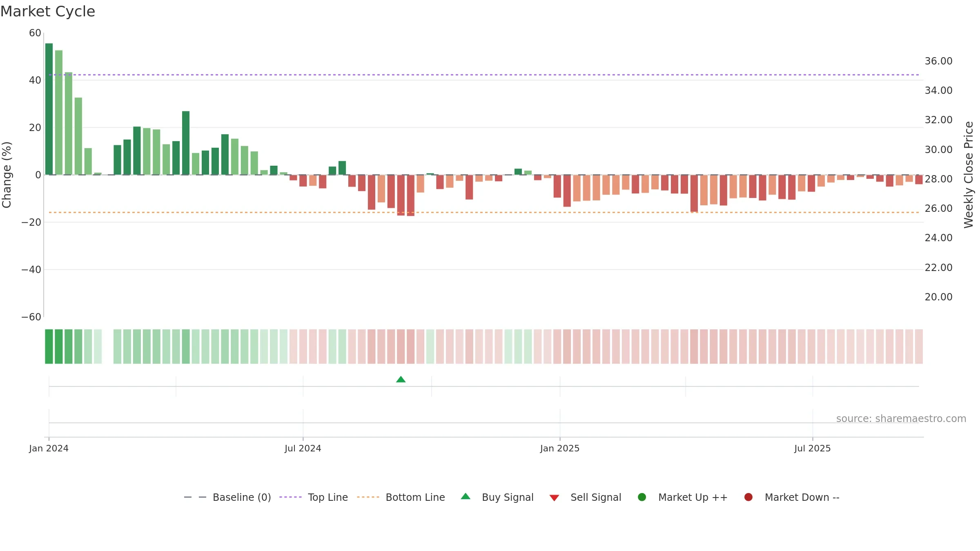
Task: Toggle the Top Line legend entry
Action: click(x=314, y=497)
